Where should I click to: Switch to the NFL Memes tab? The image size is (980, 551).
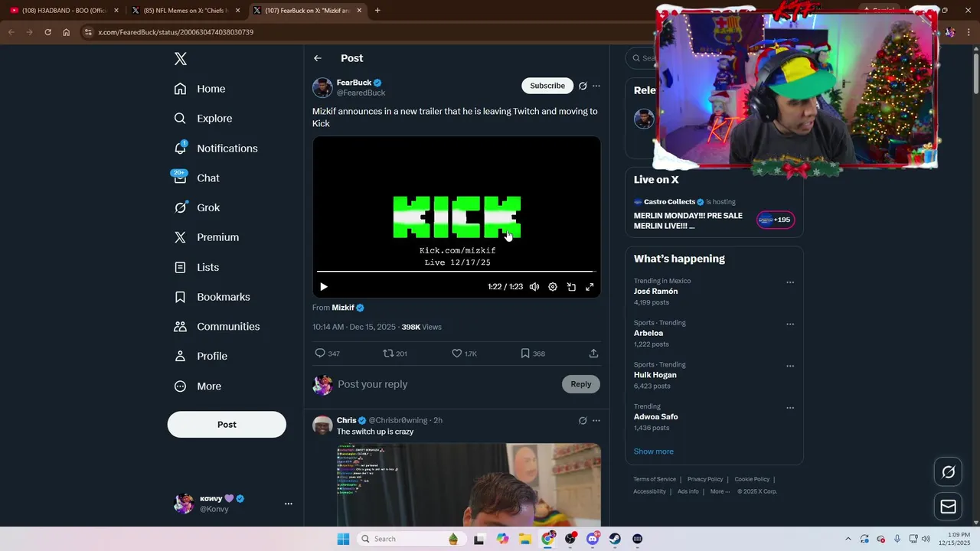click(x=186, y=11)
